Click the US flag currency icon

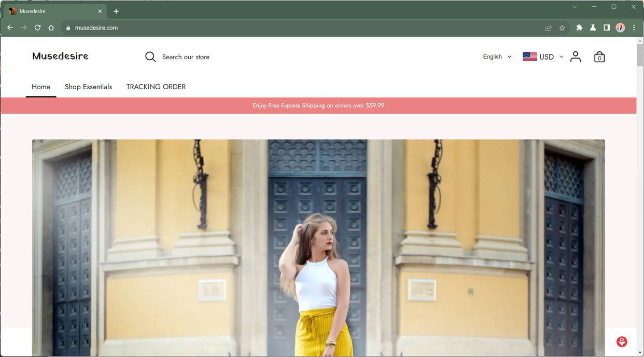coord(529,56)
